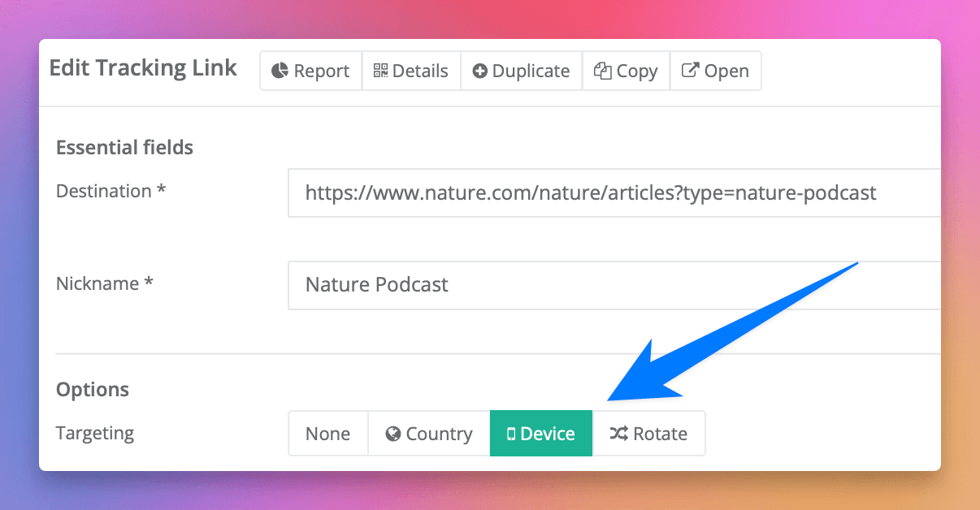Set Targeting to None
The height and width of the screenshot is (510, 980).
click(327, 434)
